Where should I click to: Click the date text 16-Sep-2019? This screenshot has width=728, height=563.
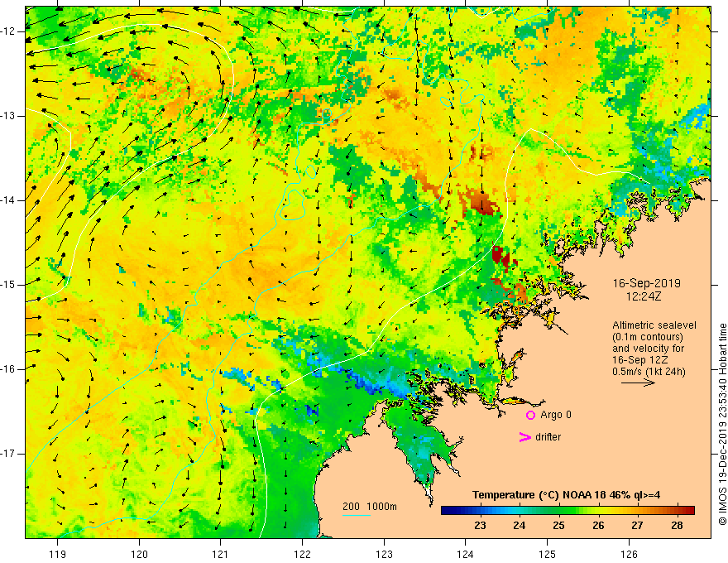pyautogui.click(x=646, y=283)
